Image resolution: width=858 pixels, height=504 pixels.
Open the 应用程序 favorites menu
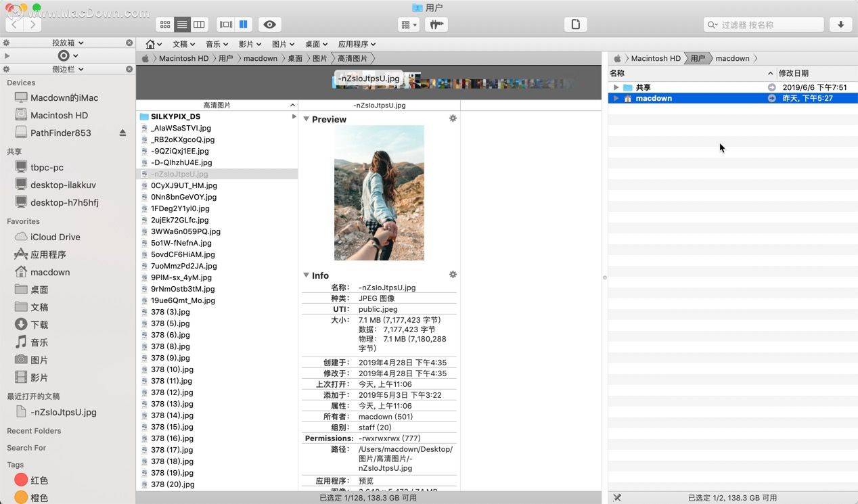click(357, 44)
